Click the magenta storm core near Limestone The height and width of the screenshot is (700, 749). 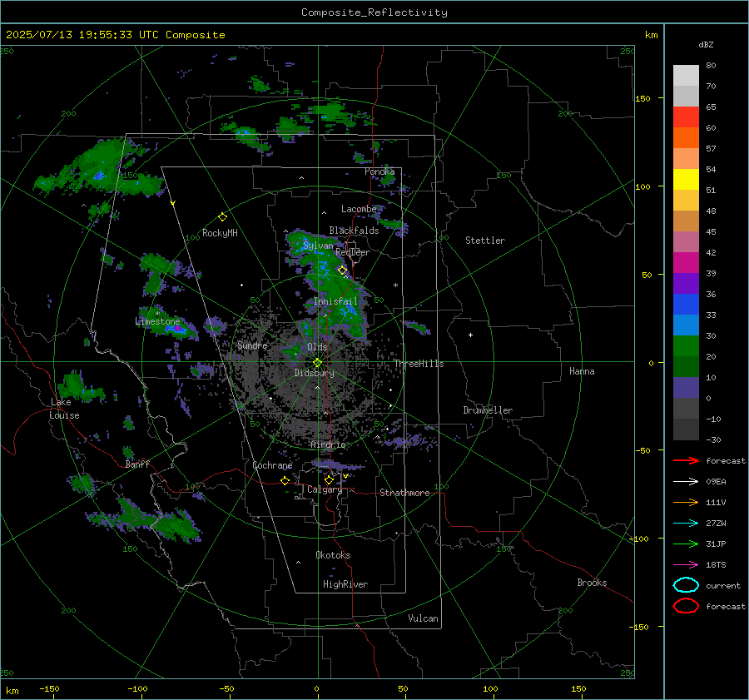tap(178, 328)
